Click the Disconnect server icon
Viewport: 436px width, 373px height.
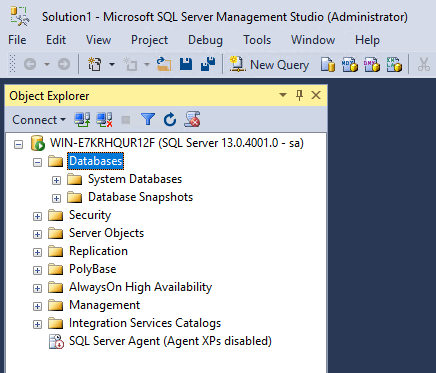(x=104, y=120)
